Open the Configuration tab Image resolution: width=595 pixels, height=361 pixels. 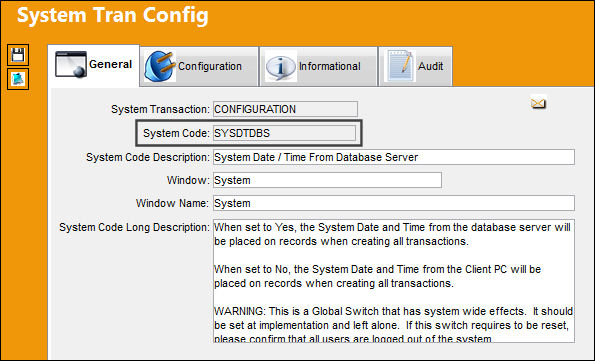click(199, 66)
